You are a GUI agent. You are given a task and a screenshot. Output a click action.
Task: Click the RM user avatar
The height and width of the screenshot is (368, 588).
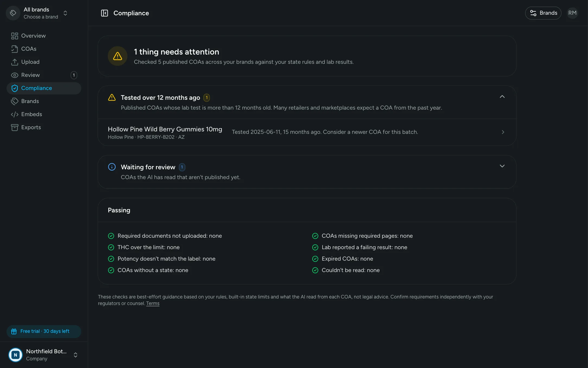tap(572, 13)
